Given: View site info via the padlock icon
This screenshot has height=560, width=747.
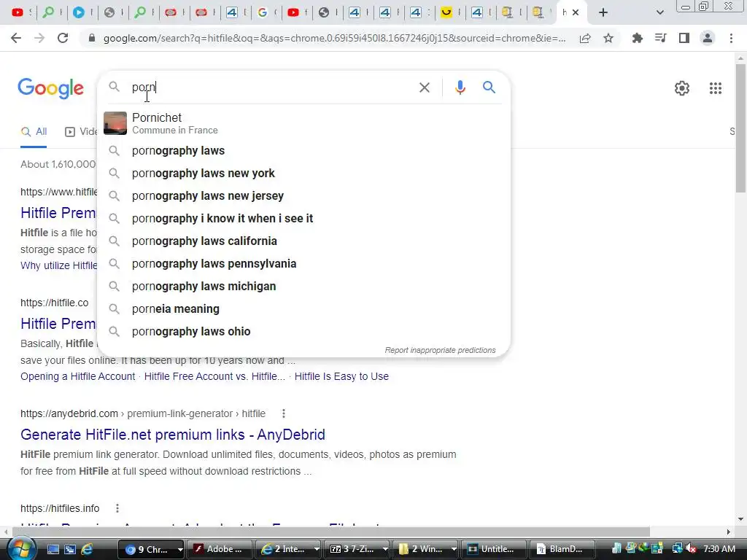Looking at the screenshot, I should click(92, 38).
